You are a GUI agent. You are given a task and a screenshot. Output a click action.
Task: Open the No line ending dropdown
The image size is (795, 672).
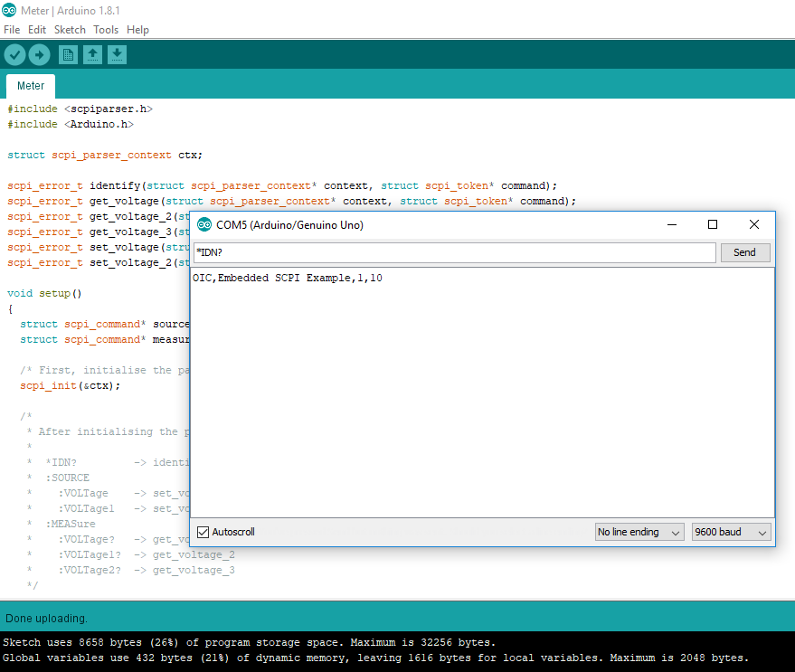coord(639,532)
